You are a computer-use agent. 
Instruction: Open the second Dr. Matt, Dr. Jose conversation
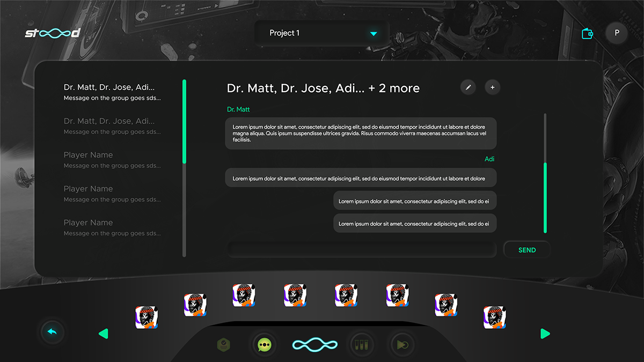coord(112,125)
